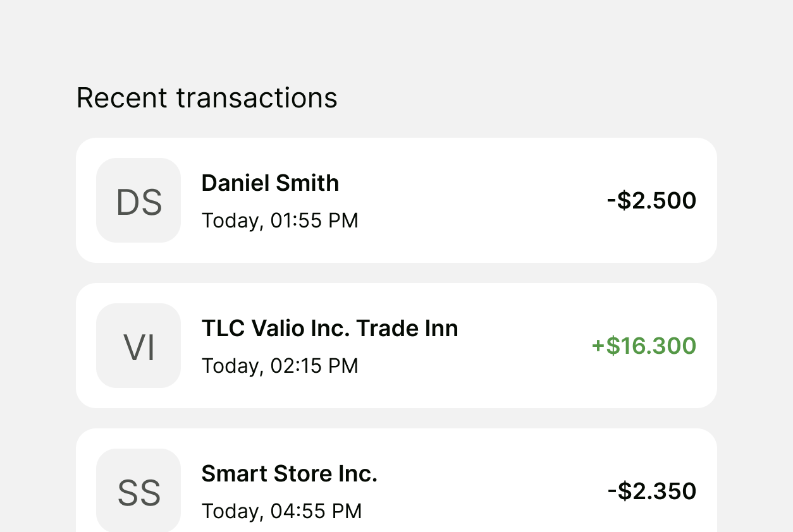Viewport: 793px width, 532px height.
Task: Click the -$2.500 amount
Action: [x=651, y=201]
